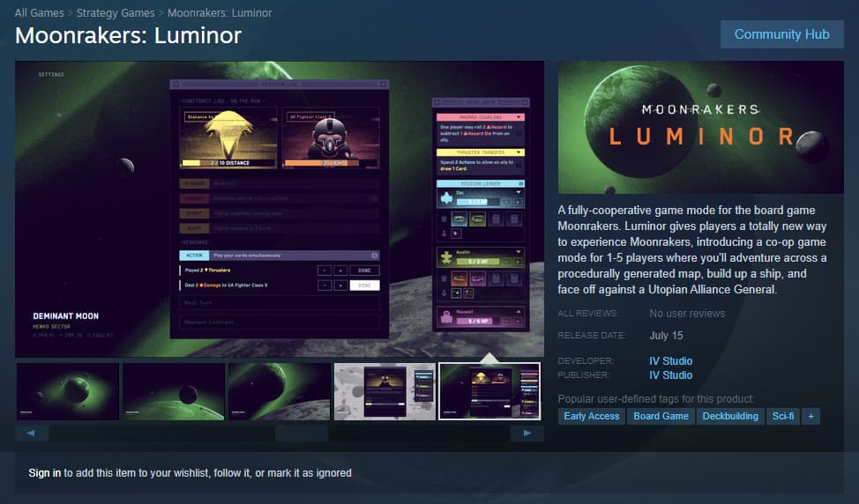Click the screenshot strip right arrow
859x504 pixels.
click(x=527, y=433)
